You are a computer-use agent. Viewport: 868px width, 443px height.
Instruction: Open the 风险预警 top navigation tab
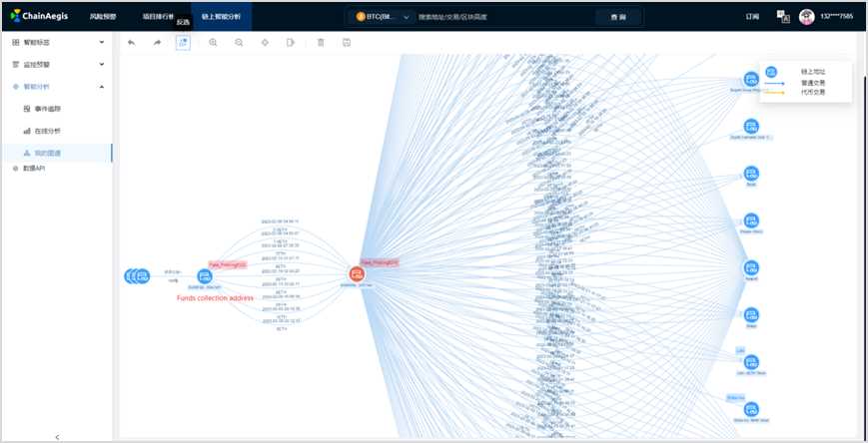[x=103, y=17]
